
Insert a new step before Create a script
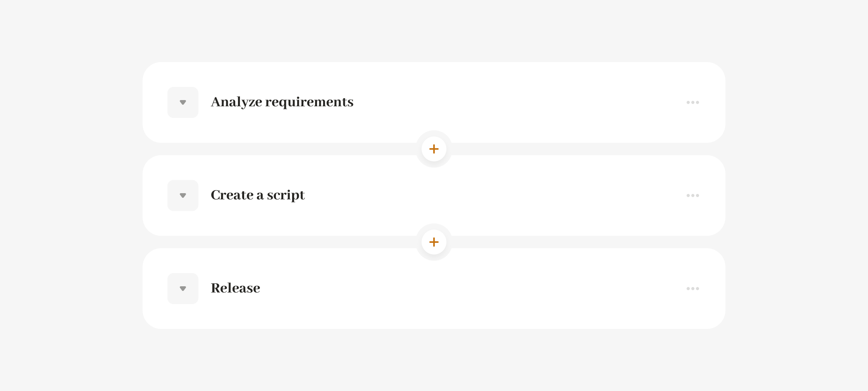[434, 149]
